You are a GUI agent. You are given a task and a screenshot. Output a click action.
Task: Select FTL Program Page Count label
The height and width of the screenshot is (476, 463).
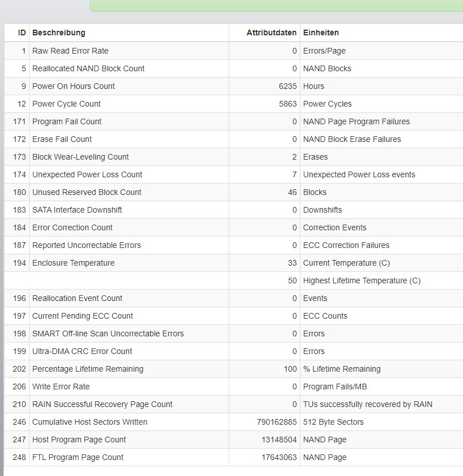point(78,457)
